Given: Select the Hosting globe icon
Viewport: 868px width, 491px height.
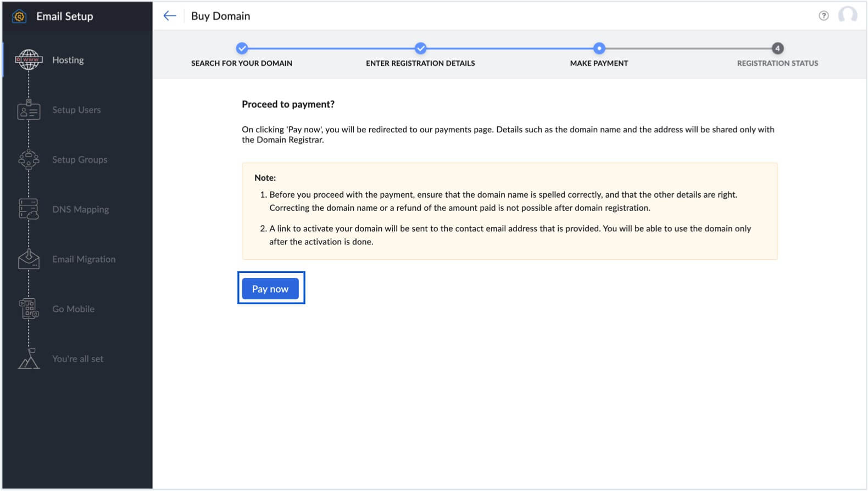Looking at the screenshot, I should pyautogui.click(x=29, y=60).
